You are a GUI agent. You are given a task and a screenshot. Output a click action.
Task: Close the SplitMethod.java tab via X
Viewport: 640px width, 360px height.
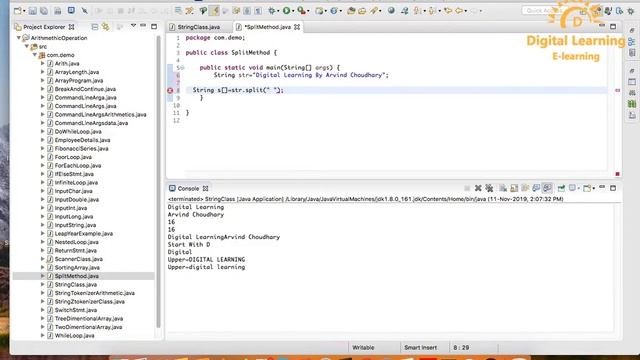point(297,27)
